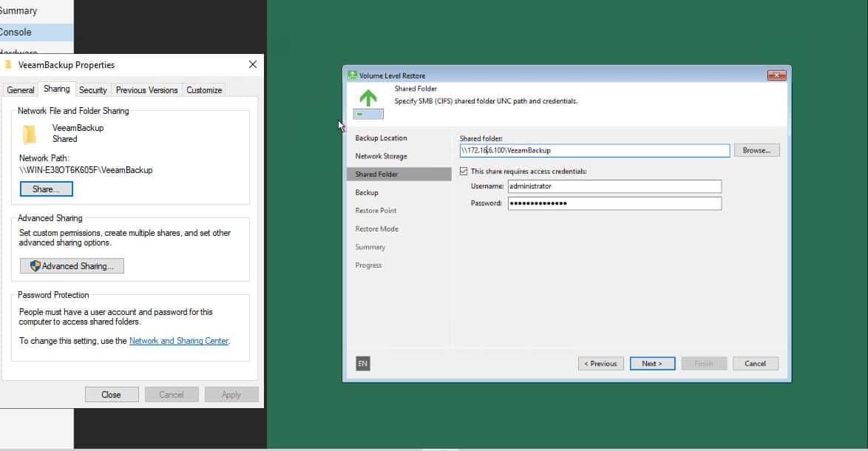The width and height of the screenshot is (868, 451).
Task: Close the VeeamBackup Properties dialog with X
Action: [252, 65]
